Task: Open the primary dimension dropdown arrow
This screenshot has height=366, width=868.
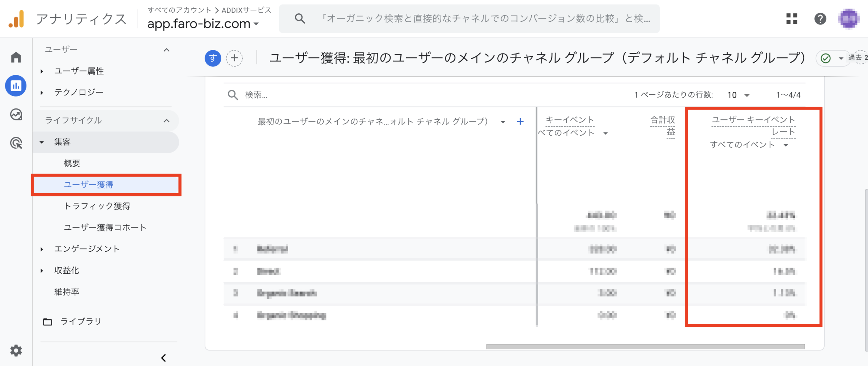Action: click(x=503, y=122)
